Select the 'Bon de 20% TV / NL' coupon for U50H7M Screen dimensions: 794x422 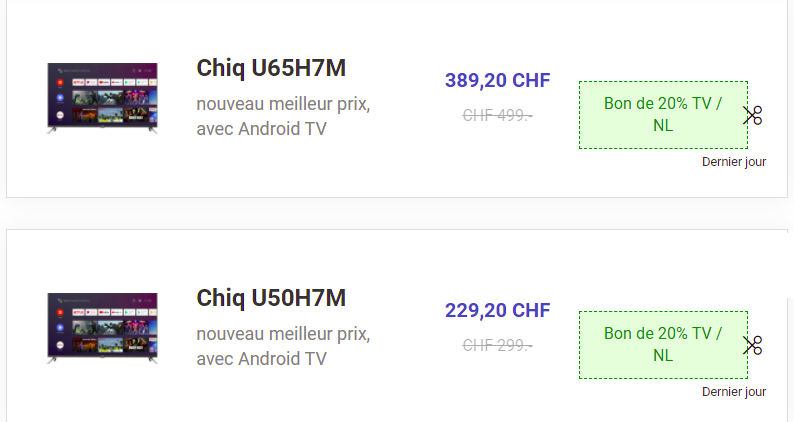point(663,345)
